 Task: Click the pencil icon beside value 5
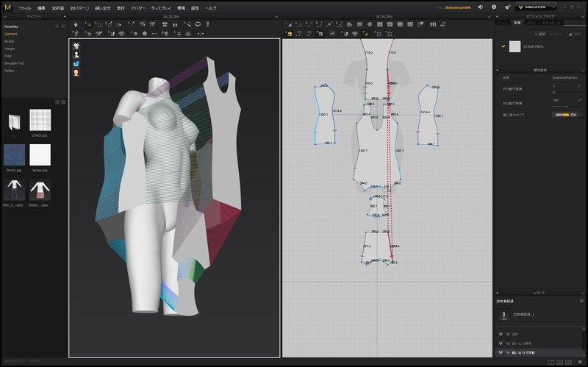pyautogui.click(x=580, y=86)
